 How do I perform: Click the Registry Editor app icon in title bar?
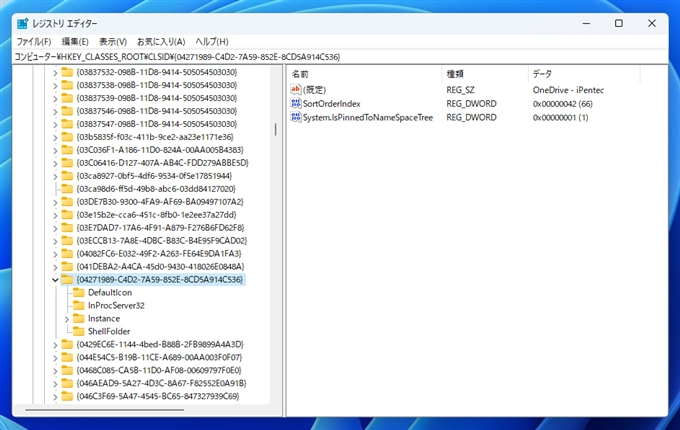[x=23, y=23]
